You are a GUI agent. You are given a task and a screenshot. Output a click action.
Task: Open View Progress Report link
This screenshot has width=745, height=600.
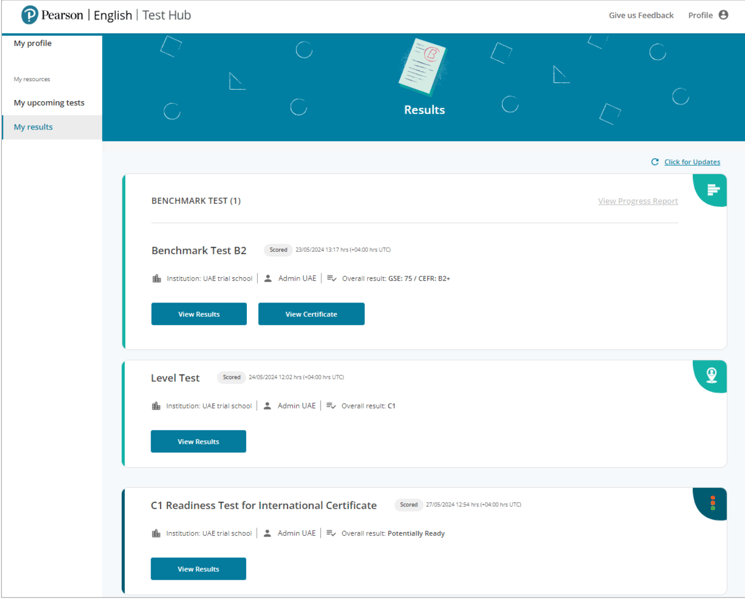coord(637,201)
